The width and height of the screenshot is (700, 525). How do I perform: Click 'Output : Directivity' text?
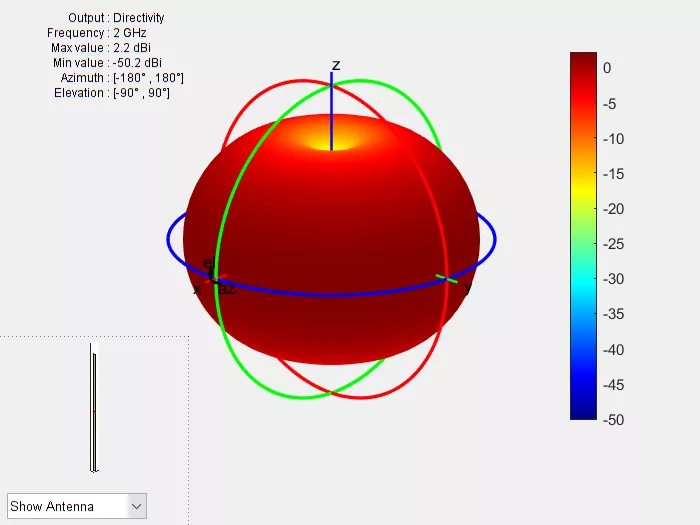coord(116,18)
